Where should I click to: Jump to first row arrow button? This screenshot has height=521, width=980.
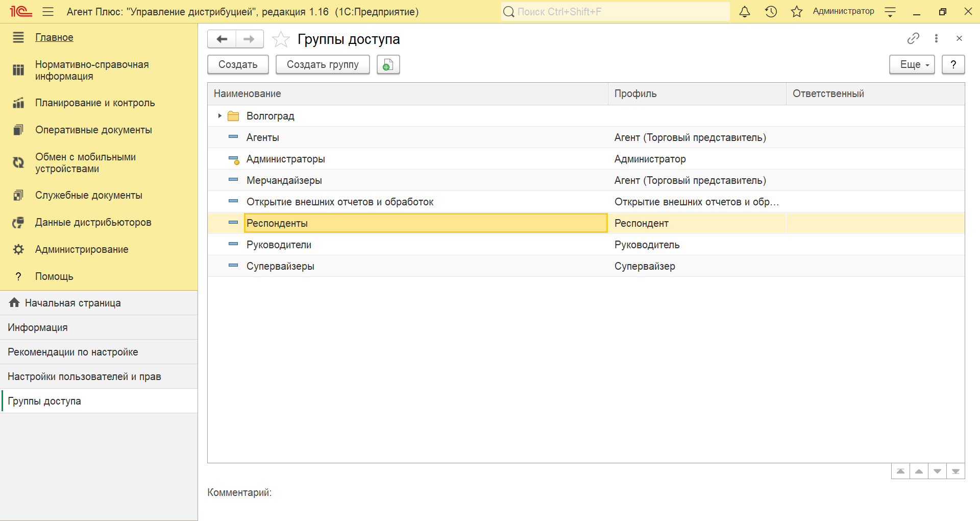pyautogui.click(x=900, y=471)
